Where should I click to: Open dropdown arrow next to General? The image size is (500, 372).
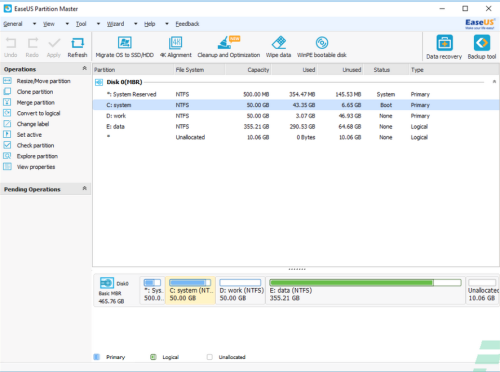[34, 24]
